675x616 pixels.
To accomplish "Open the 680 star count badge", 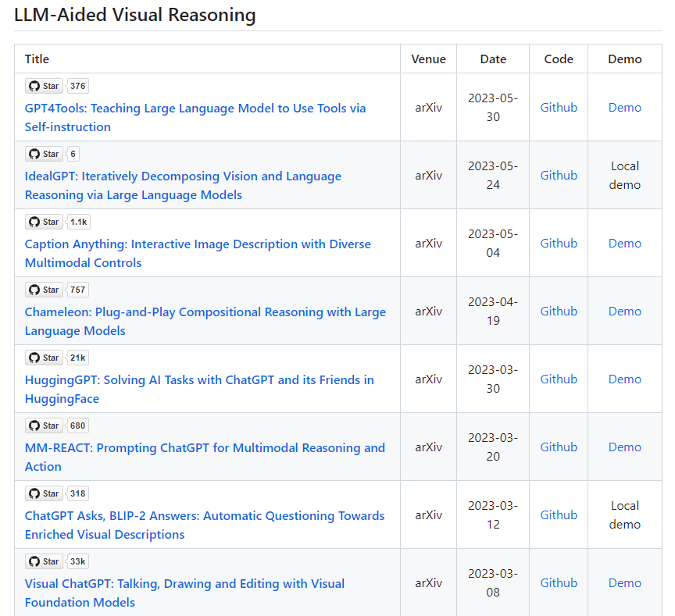I will [77, 426].
